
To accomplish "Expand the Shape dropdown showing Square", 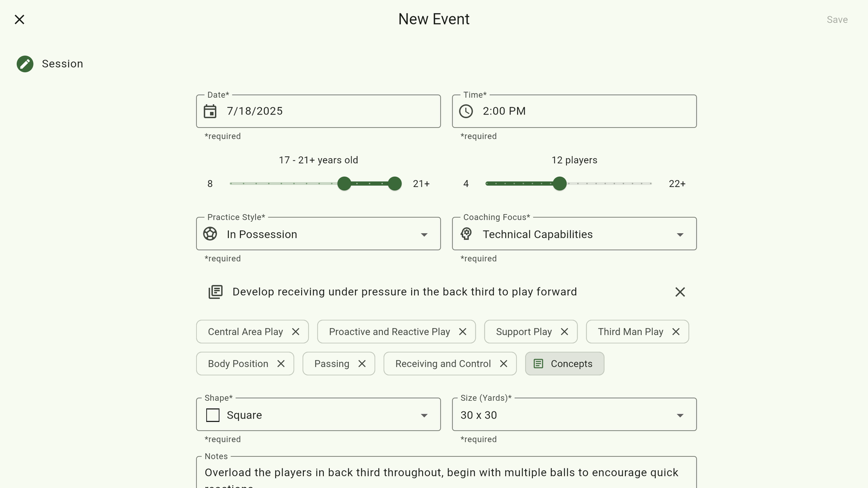I will (318, 415).
